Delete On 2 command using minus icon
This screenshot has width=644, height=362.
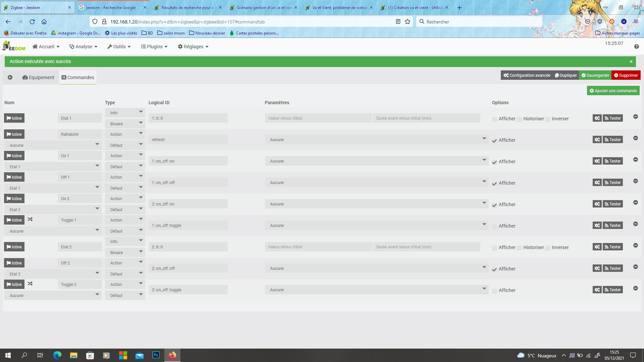pos(635,202)
